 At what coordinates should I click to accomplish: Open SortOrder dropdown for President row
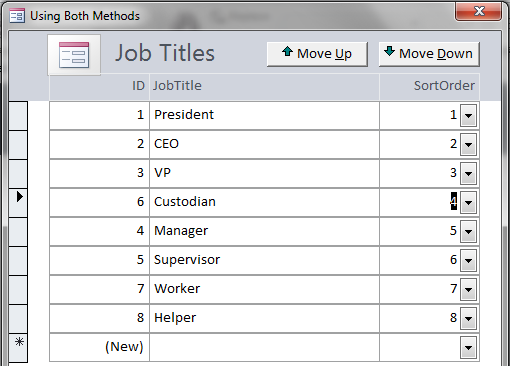468,115
